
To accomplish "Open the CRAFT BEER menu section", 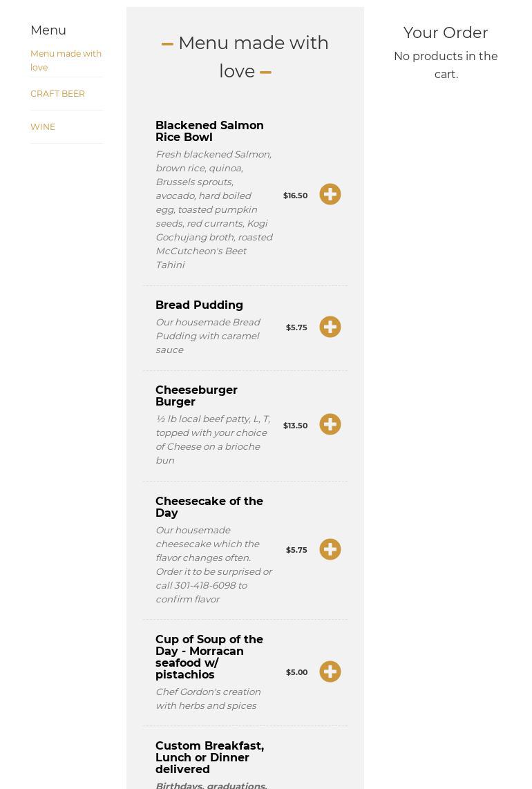I will [x=57, y=93].
